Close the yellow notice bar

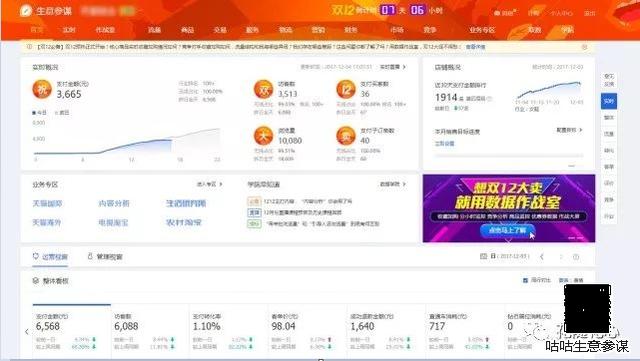tap(584, 47)
